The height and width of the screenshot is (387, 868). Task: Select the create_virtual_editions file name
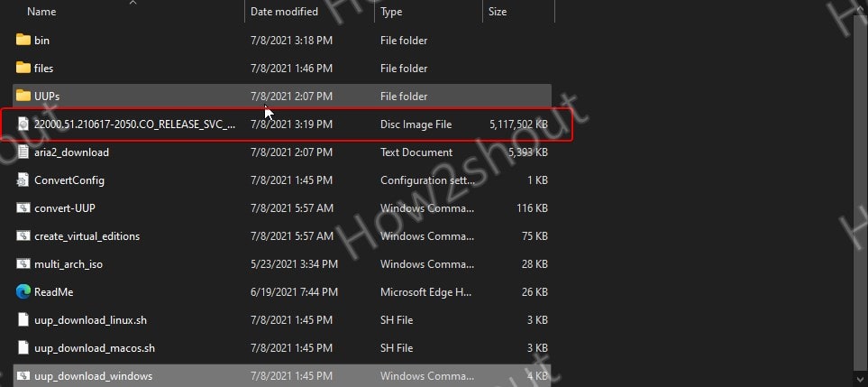87,236
